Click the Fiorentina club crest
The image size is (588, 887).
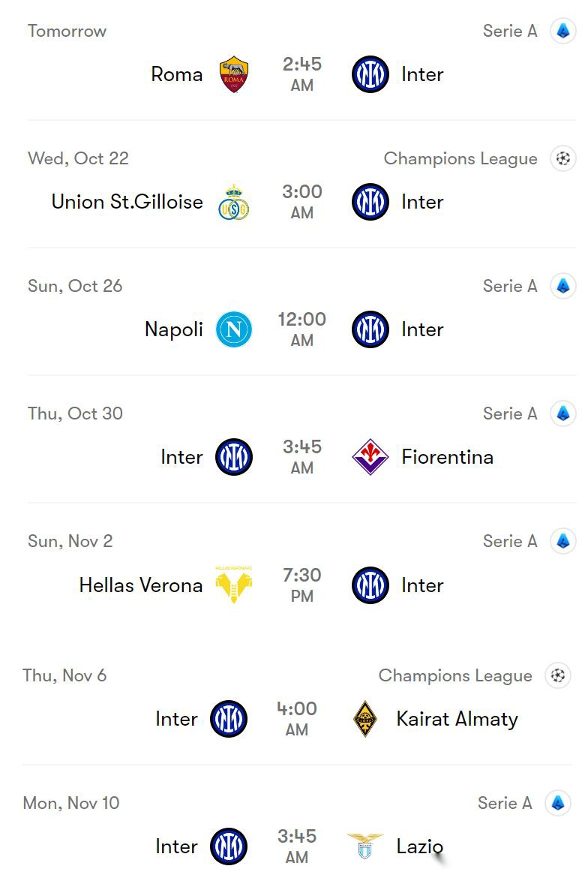[370, 457]
